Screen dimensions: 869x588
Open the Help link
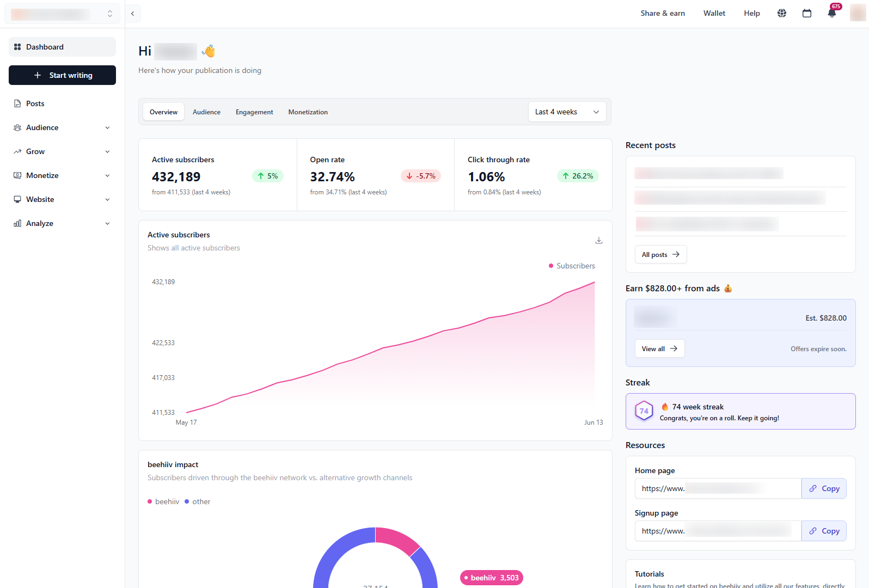pos(752,13)
